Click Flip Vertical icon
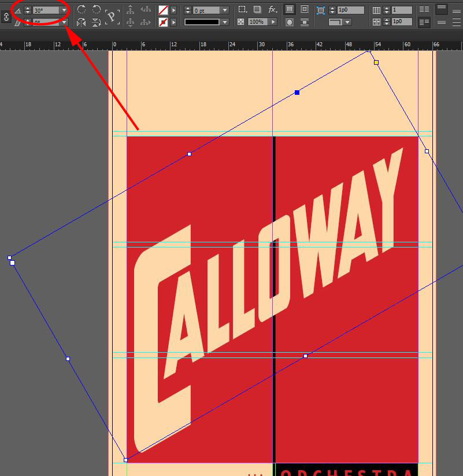The image size is (463, 476). coord(97,22)
